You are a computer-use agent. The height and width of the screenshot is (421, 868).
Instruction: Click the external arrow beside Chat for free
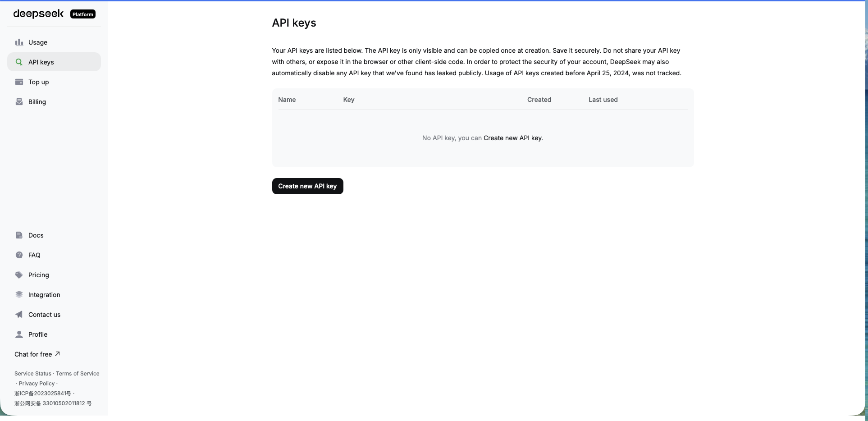coord(57,354)
